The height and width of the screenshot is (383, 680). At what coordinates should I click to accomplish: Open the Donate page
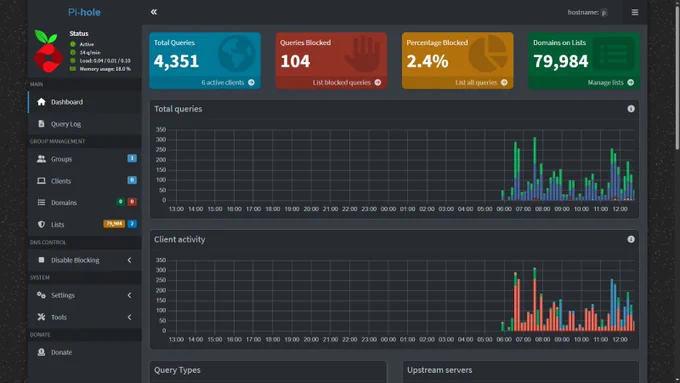click(x=85, y=352)
